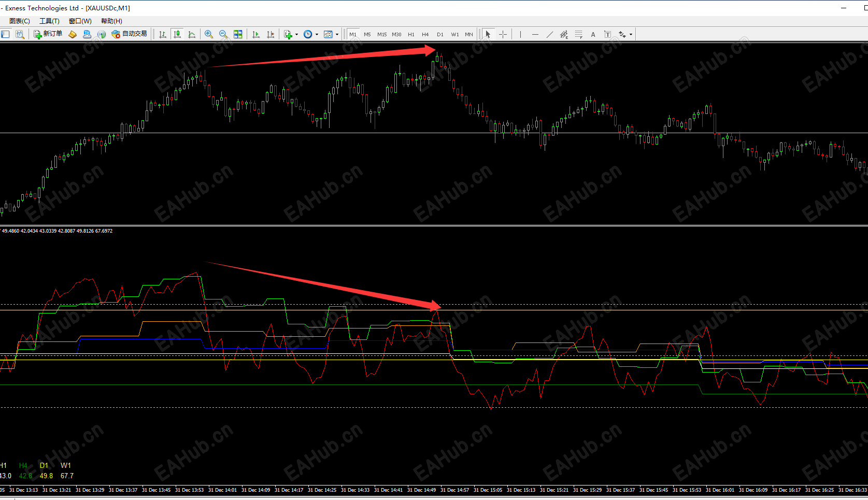Image resolution: width=868 pixels, height=500 pixels.
Task: Toggle 自动交易 auto trading
Action: coord(130,34)
